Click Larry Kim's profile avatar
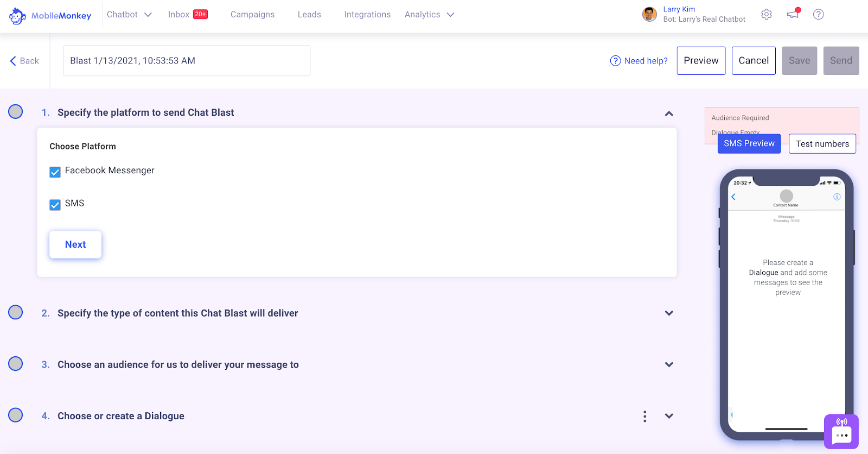This screenshot has width=868, height=454. 649,15
